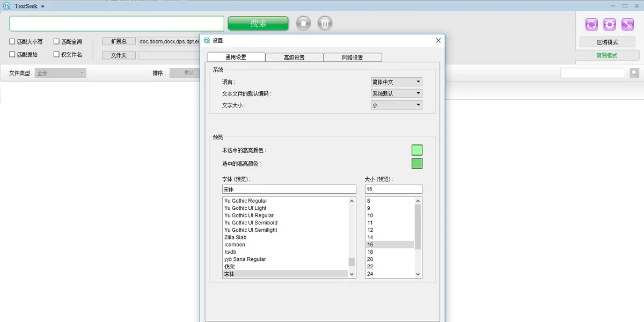This screenshot has width=644, height=322.
Task: Select size 14 in size list
Action: pos(390,237)
